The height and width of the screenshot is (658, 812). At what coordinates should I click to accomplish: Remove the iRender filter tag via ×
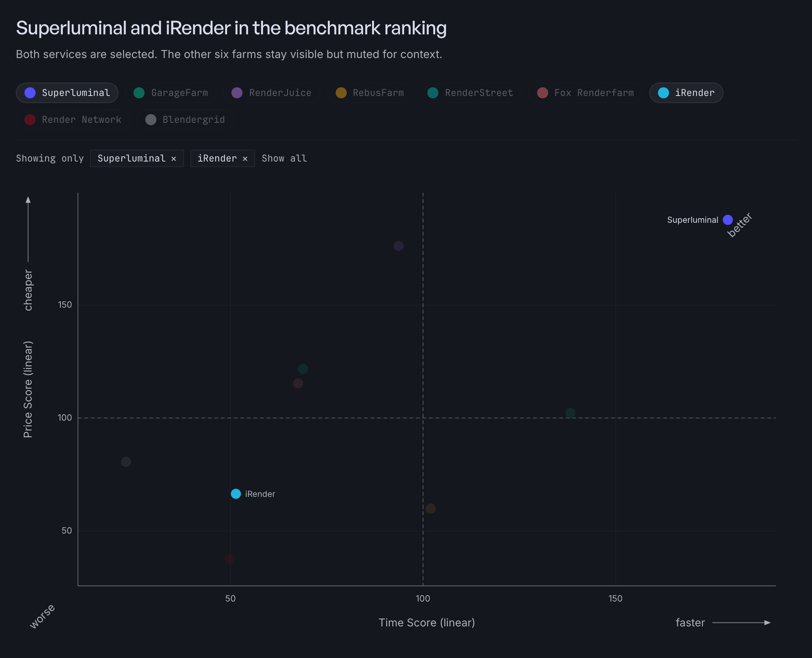[x=245, y=158]
